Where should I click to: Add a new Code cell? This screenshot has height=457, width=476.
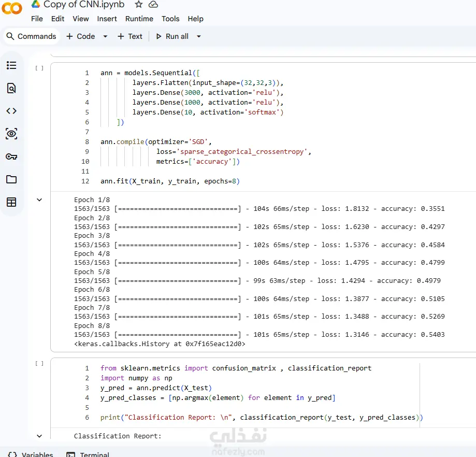(x=81, y=36)
